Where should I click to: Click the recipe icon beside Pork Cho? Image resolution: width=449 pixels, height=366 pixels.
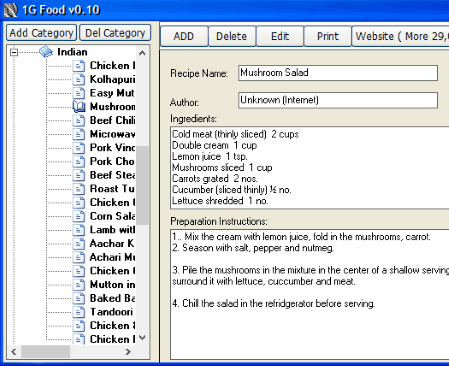click(79, 161)
